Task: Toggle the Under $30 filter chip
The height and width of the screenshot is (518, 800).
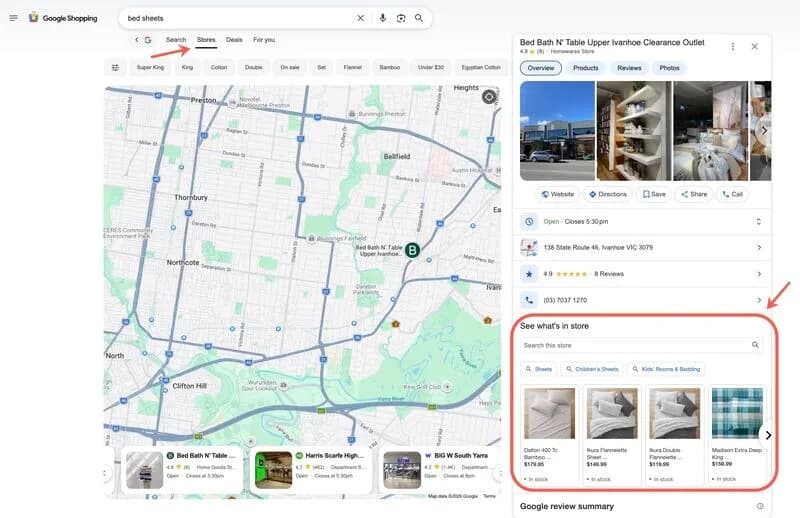Action: (x=431, y=67)
